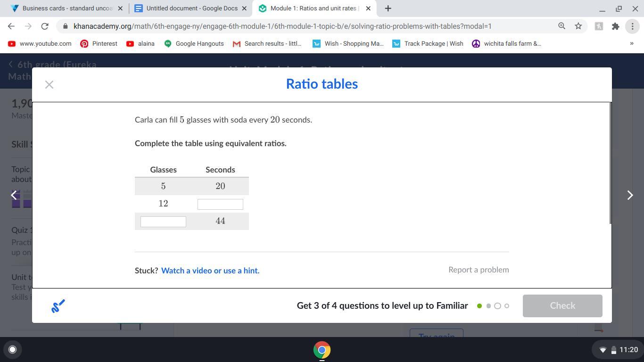Screen dimensions: 644x362
Task: Click the clock showing 11:20
Action: [x=628, y=350]
